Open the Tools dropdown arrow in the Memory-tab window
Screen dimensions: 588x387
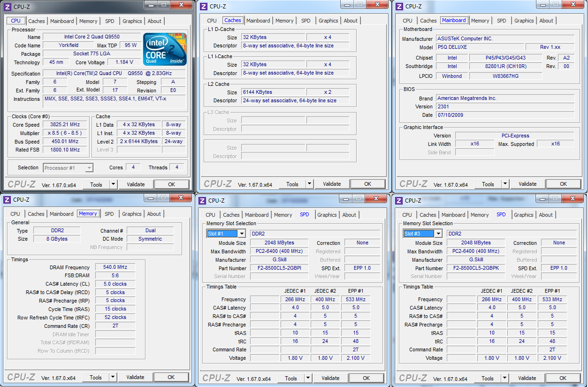coord(112,377)
